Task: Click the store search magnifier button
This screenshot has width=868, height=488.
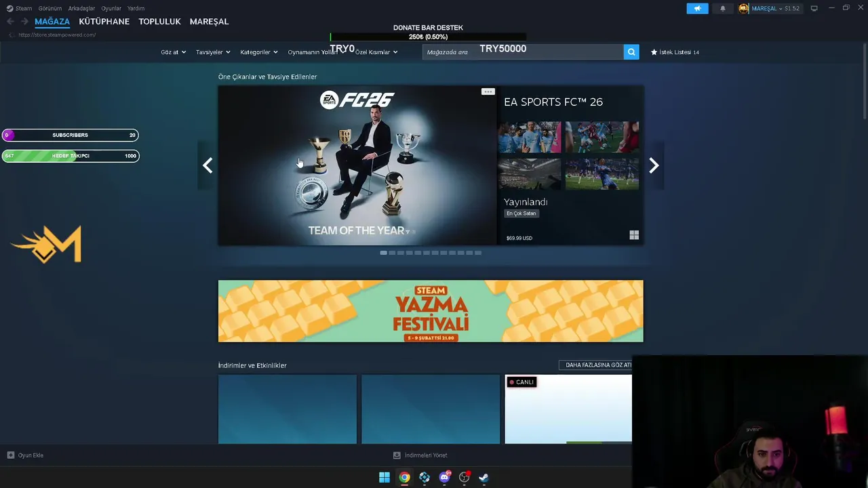Action: tap(631, 52)
